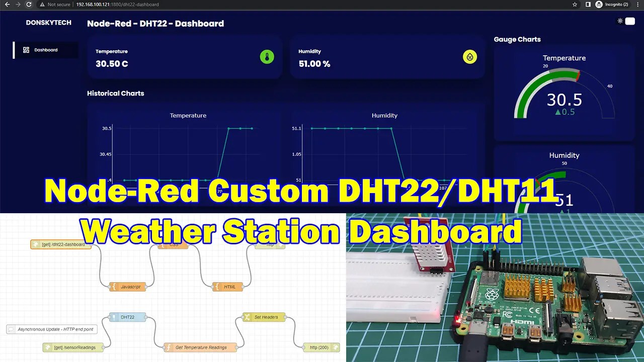Image resolution: width=644 pixels, height=362 pixels.
Task: Open the Dashboard entry in the side menu
Action: [x=46, y=50]
